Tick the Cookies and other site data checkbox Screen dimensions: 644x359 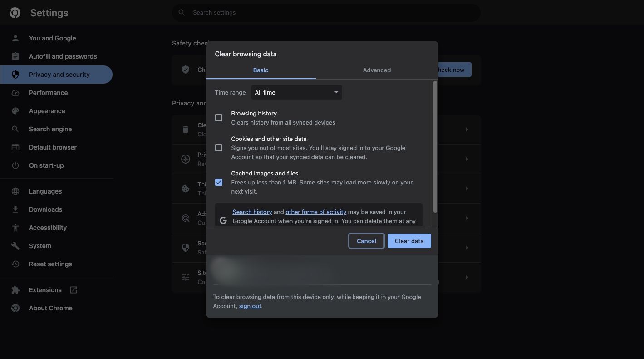219,148
